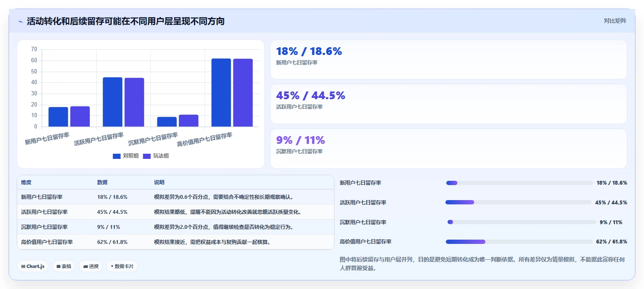Click the sparkle icon in the 数据卡片 chip
The width and height of the screenshot is (644, 289).
(x=112, y=266)
